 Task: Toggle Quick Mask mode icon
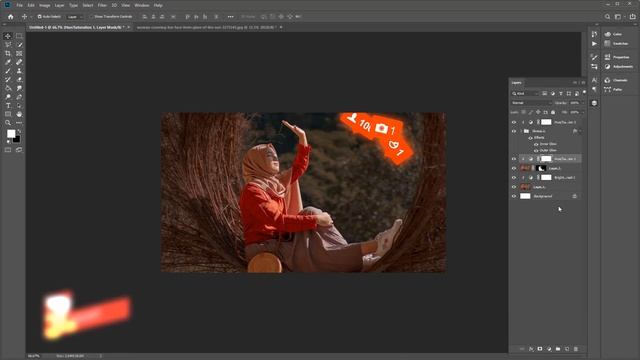(x=8, y=150)
